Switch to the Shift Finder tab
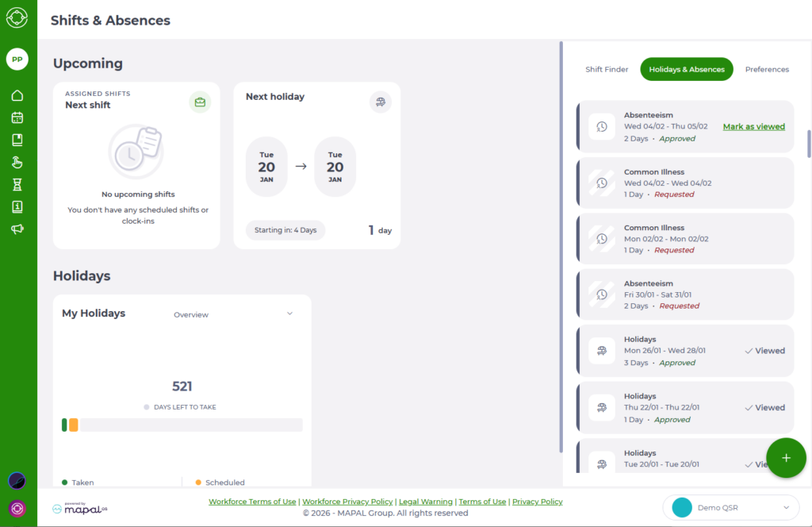 click(607, 69)
